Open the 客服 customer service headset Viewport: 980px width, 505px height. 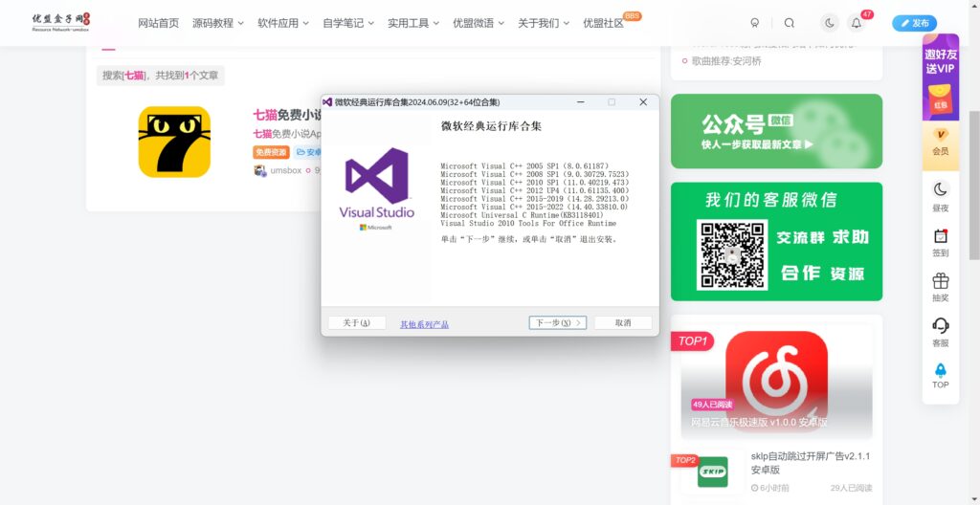941,333
